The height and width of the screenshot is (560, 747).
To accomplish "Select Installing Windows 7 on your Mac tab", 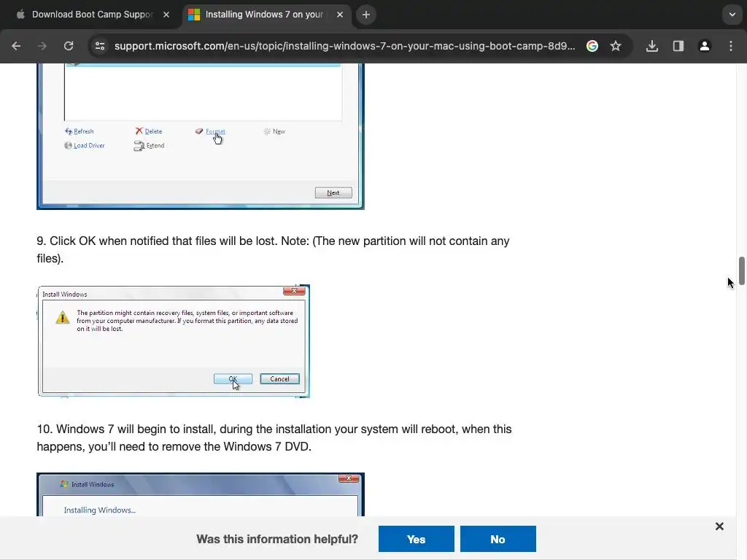I will click(x=264, y=15).
